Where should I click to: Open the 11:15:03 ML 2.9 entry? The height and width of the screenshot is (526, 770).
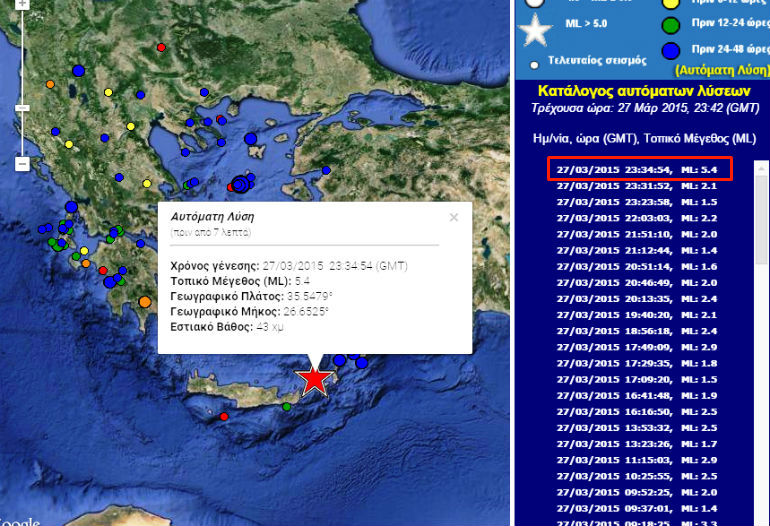point(640,459)
